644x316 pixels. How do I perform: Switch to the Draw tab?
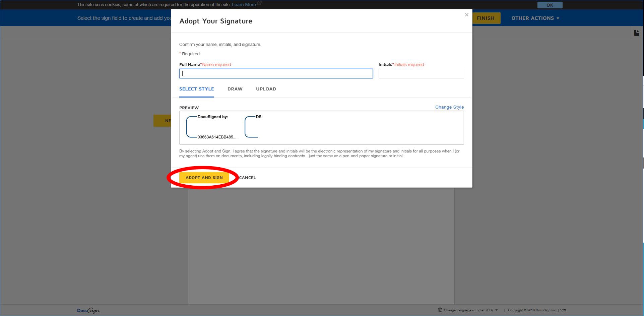(235, 89)
